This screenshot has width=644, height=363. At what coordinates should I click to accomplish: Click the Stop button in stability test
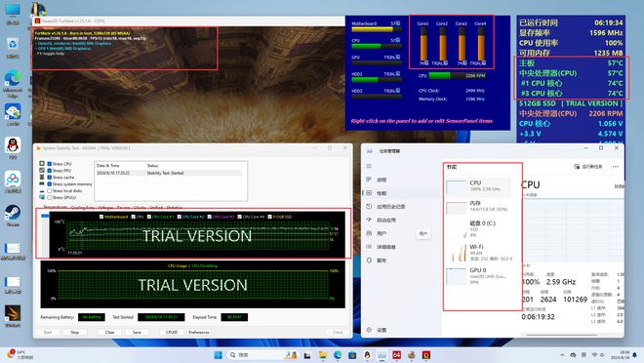click(75, 332)
